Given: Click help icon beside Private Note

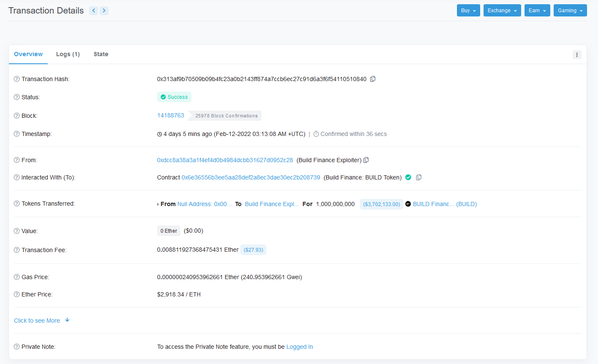Looking at the screenshot, I should tap(17, 347).
